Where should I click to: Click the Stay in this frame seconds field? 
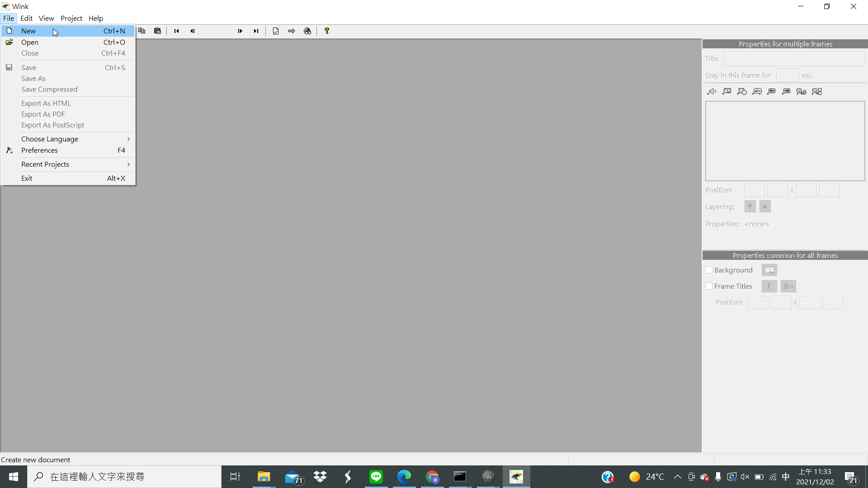point(787,75)
